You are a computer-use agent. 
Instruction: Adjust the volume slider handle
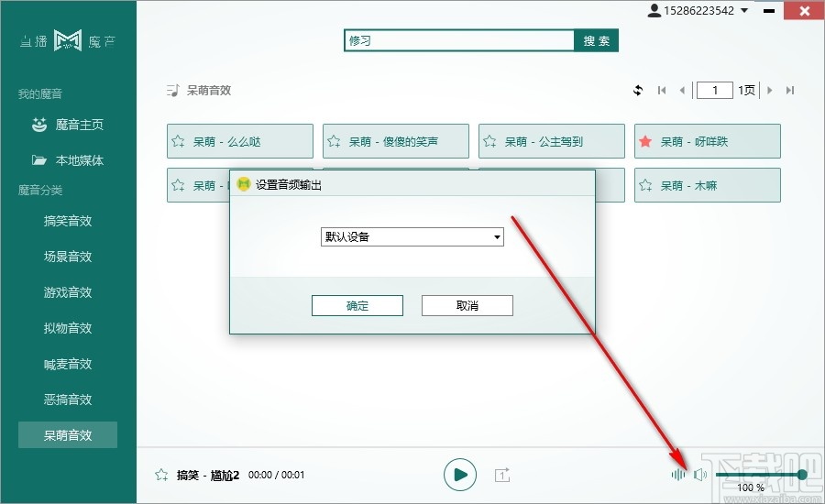pyautogui.click(x=802, y=475)
